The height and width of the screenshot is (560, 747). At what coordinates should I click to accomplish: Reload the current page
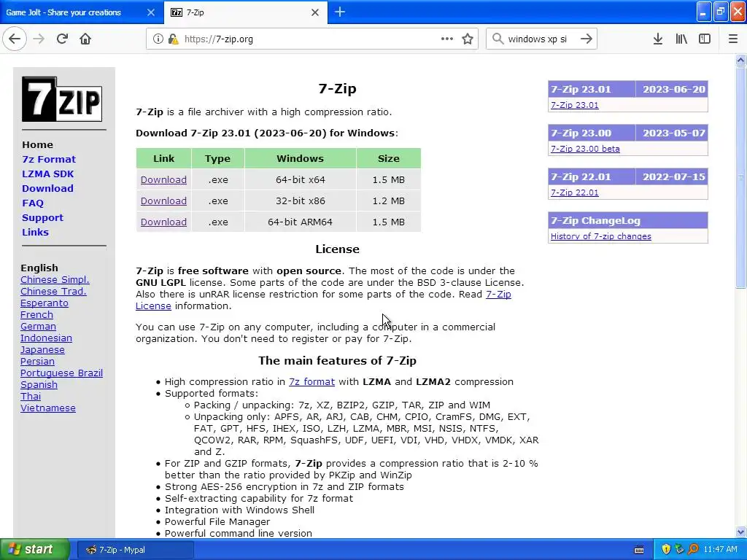pyautogui.click(x=63, y=39)
